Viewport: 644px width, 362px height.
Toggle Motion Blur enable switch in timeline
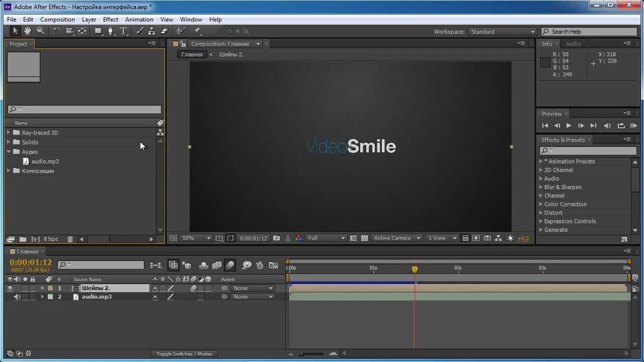(230, 265)
